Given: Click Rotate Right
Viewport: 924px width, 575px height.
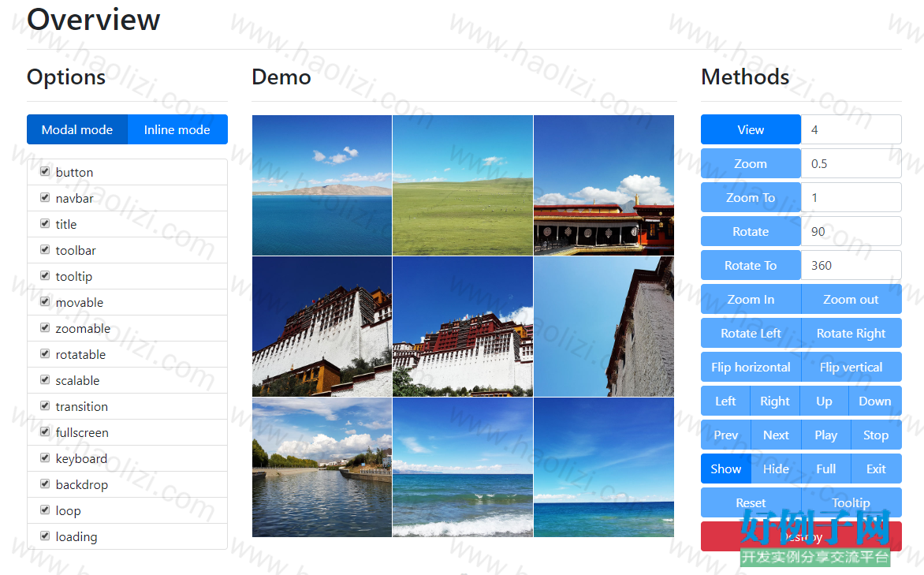Looking at the screenshot, I should click(851, 333).
